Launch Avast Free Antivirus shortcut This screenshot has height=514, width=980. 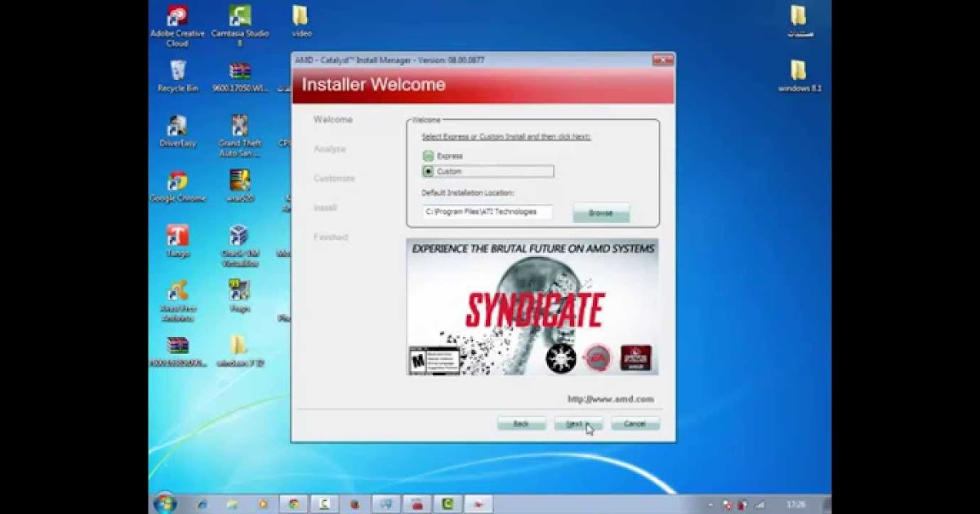(177, 301)
